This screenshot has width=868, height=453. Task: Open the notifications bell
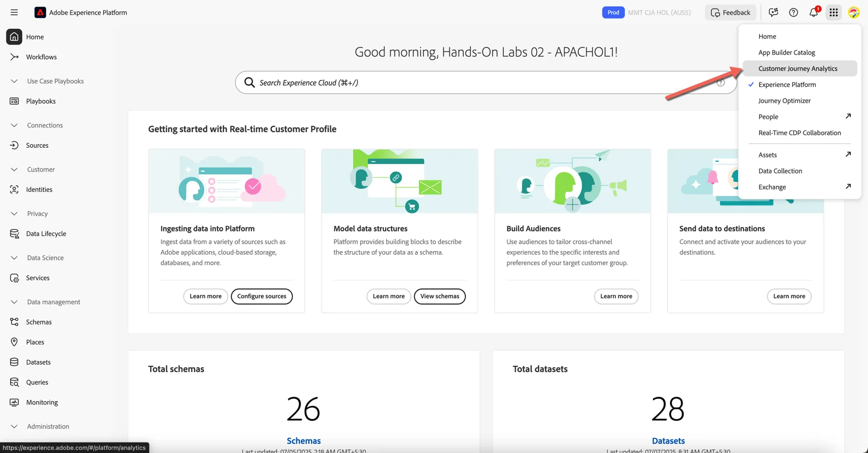coord(814,13)
